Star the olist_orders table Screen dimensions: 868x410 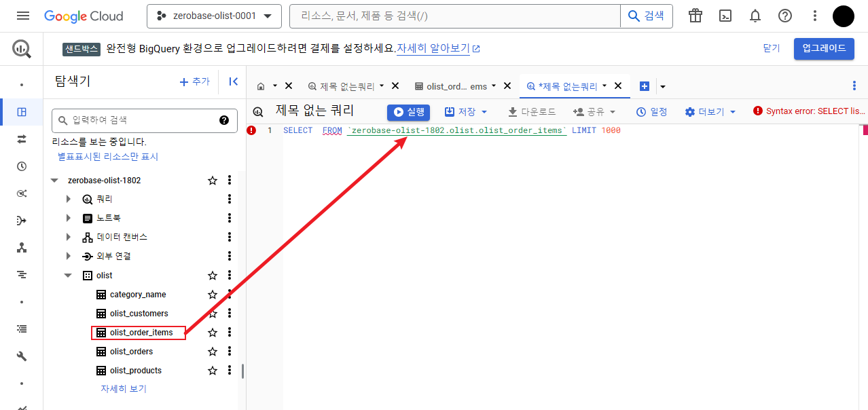213,352
